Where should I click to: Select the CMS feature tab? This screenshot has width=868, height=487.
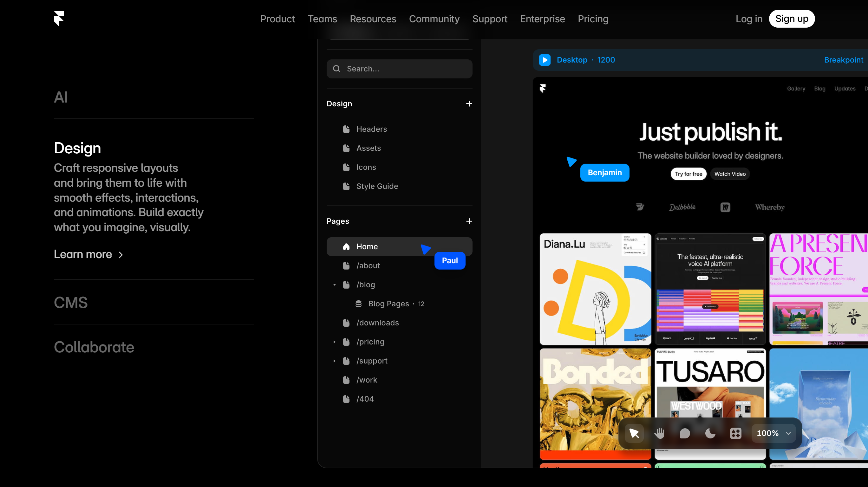(71, 303)
